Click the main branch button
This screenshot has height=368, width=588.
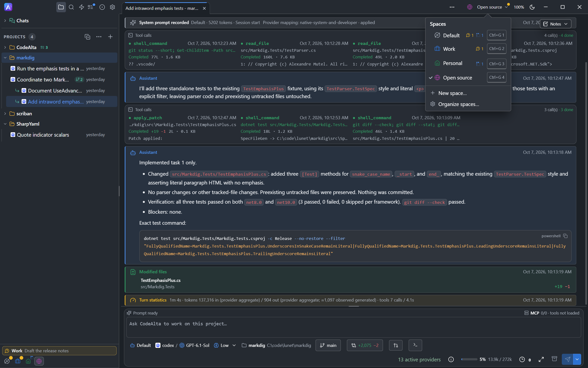tap(328, 345)
